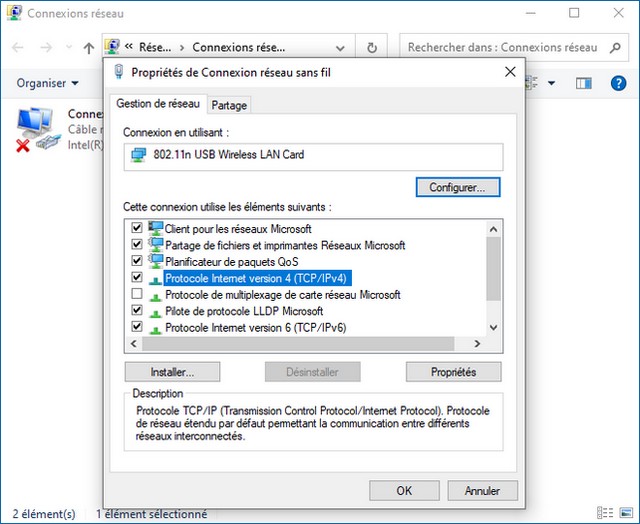The width and height of the screenshot is (640, 524).
Task: Select Planificateur de paquets QoS item text
Action: point(231,262)
